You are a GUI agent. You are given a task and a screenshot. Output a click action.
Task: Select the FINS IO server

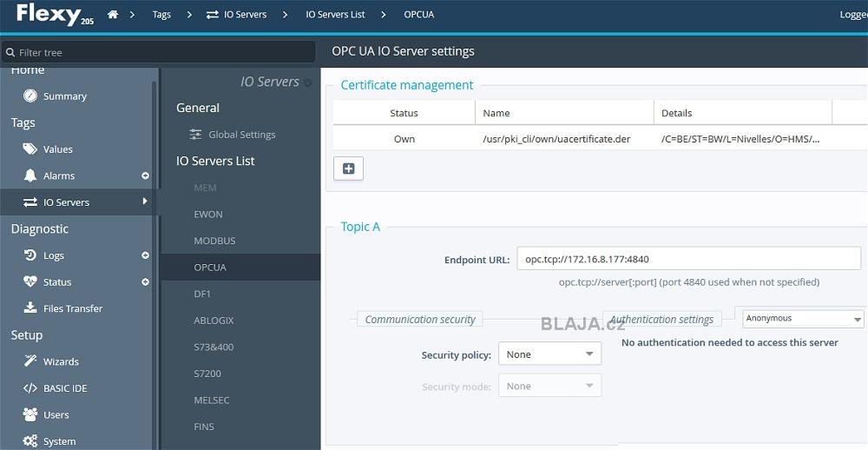click(x=204, y=427)
